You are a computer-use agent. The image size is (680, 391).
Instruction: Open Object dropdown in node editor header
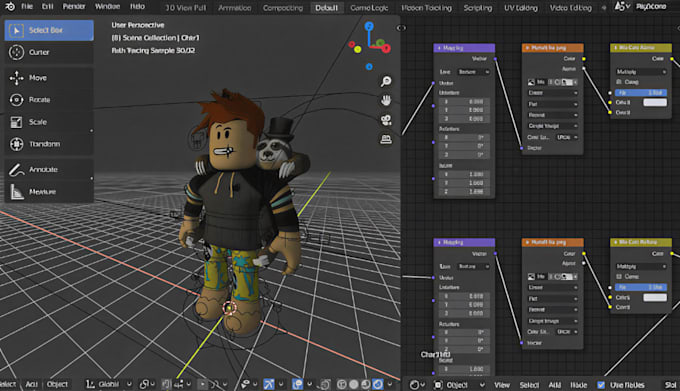(x=460, y=385)
